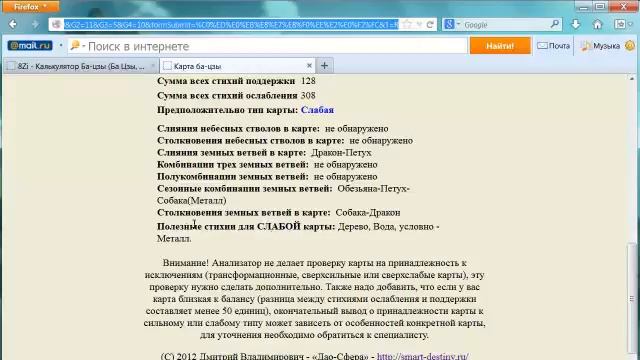Close the Карта ба-цзы tab

[x=309, y=65]
